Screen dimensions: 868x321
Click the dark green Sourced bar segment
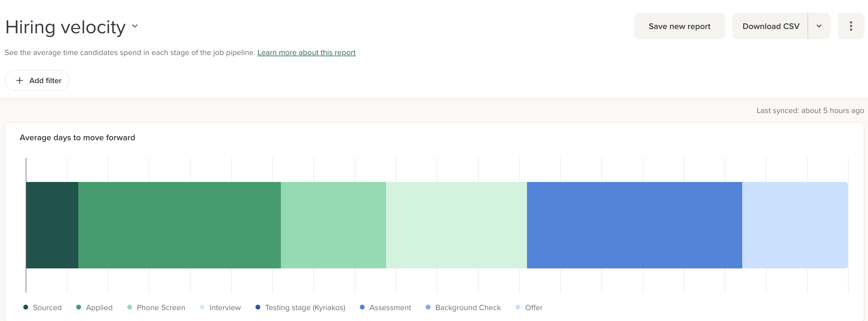tap(52, 225)
